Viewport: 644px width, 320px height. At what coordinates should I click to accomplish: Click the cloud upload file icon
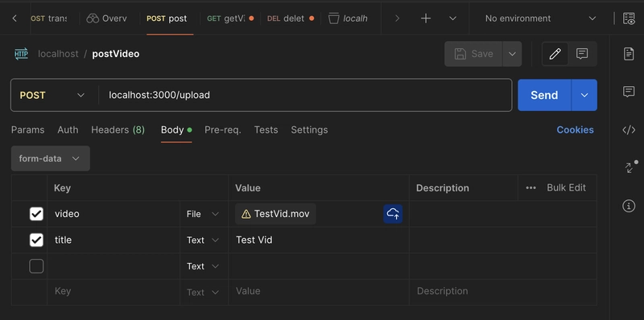click(x=393, y=214)
